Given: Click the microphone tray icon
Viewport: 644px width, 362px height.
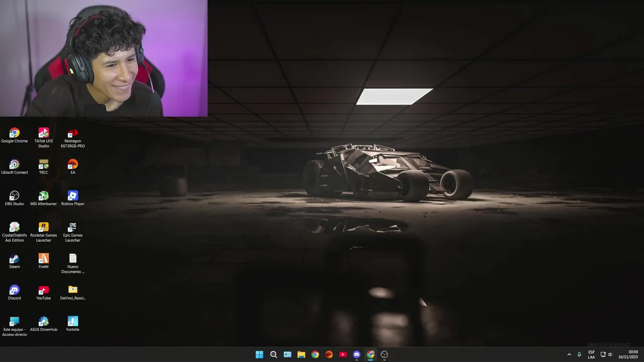Looking at the screenshot, I should (x=579, y=354).
